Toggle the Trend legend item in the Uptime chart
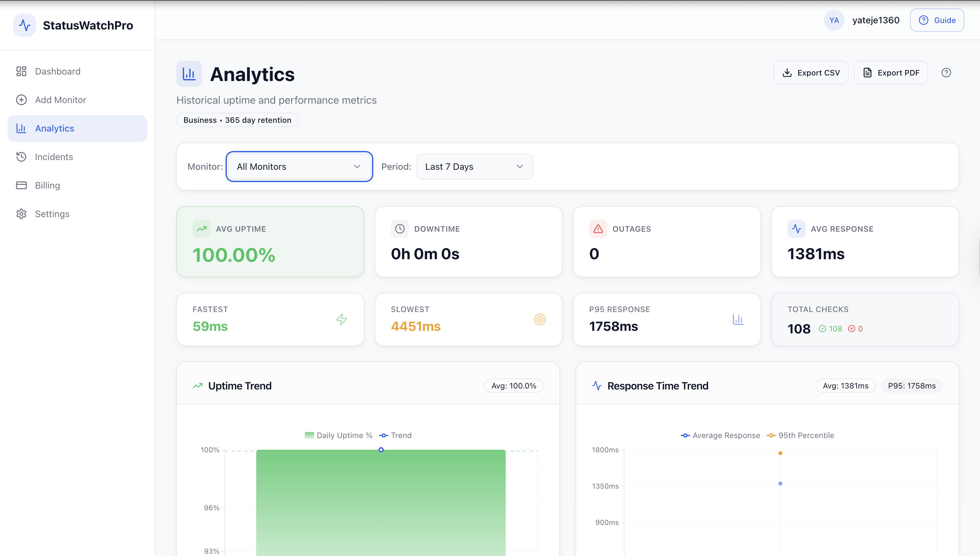Screen dimensions: 980x556 396,435
